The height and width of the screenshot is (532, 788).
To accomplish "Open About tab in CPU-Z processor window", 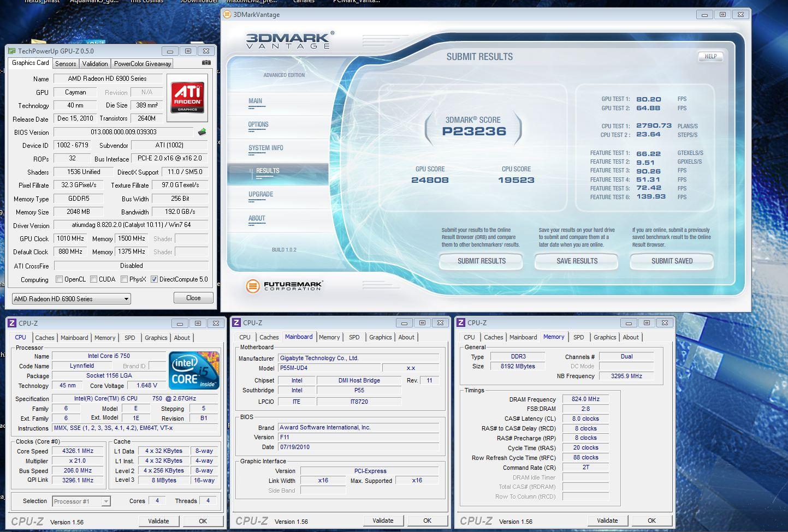I will 182,338.
